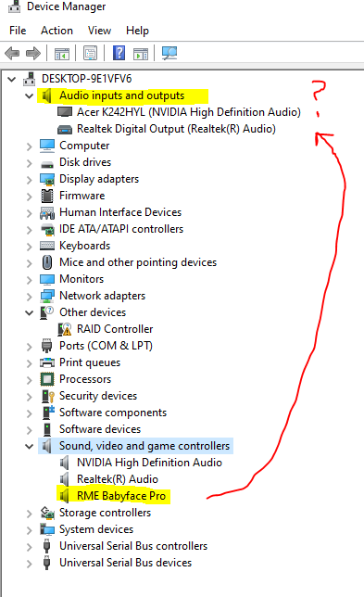364x597 pixels.
Task: Expand the IDE ATA/ATAPI controllers category
Action: point(29,230)
